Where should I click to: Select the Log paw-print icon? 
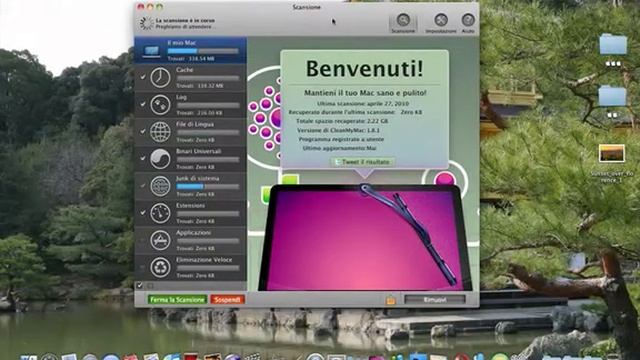[x=160, y=104]
